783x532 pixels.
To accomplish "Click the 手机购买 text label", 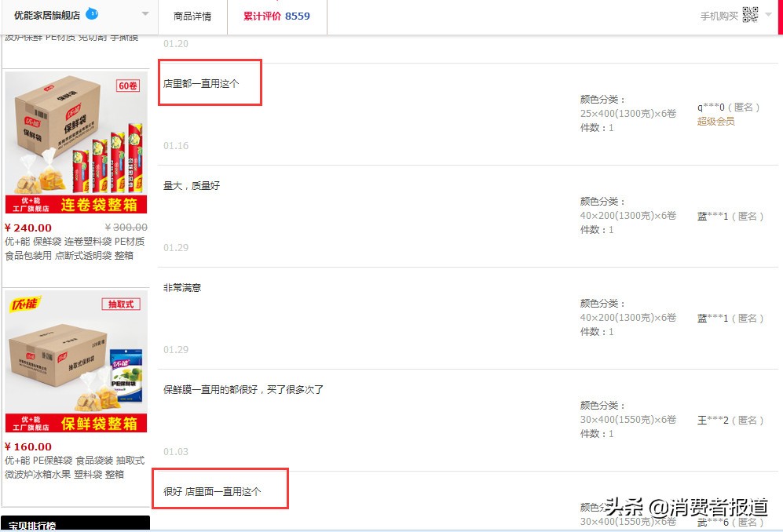I will coord(719,16).
